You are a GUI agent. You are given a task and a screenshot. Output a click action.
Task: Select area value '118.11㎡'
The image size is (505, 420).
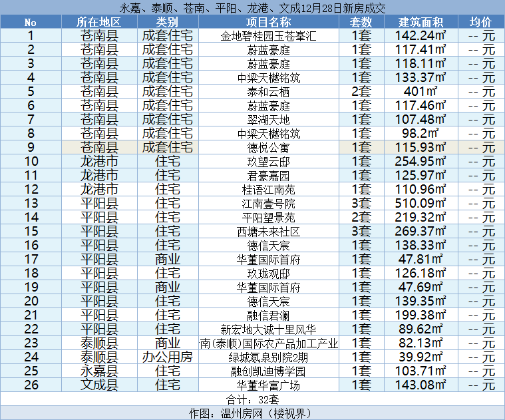point(421,63)
